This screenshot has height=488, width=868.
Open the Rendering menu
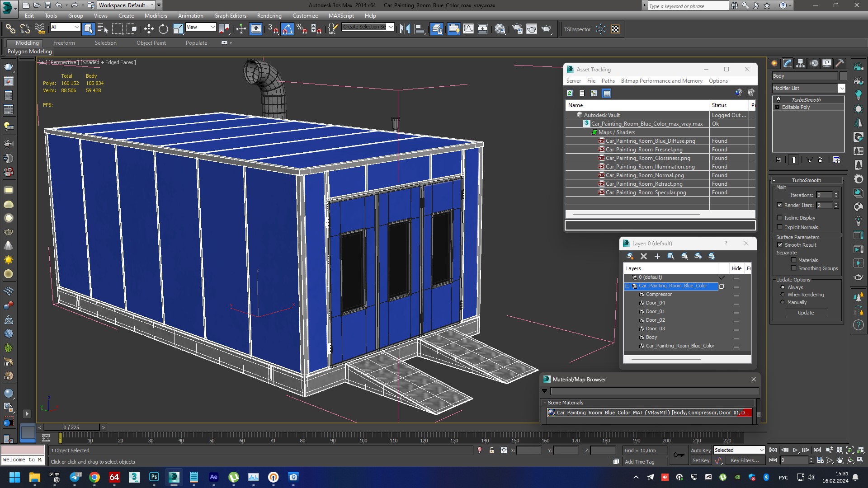pyautogui.click(x=269, y=16)
